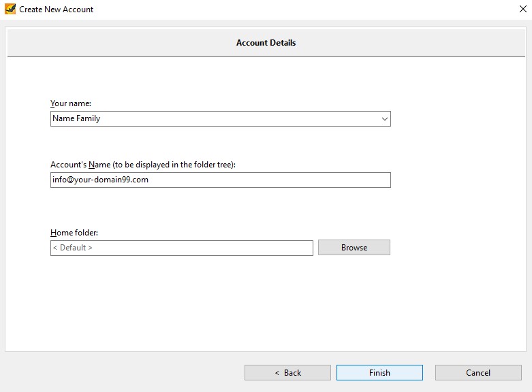Click the left arrow on the Back button
This screenshot has width=532, height=392.
(277, 373)
